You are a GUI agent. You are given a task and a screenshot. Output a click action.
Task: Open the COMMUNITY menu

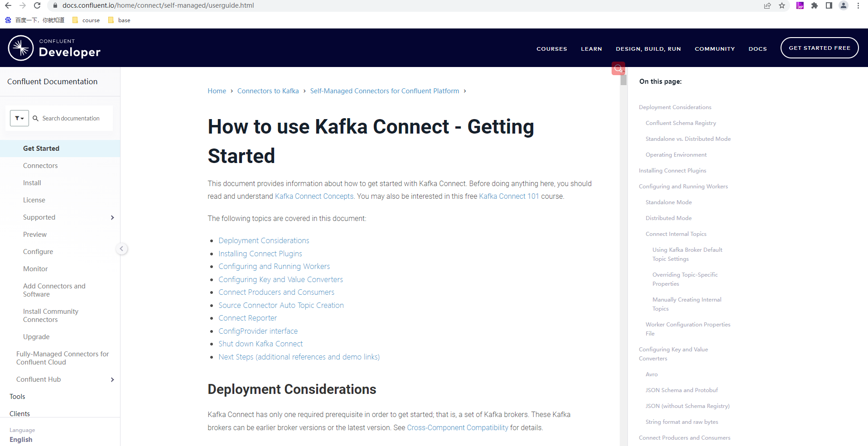pyautogui.click(x=715, y=48)
